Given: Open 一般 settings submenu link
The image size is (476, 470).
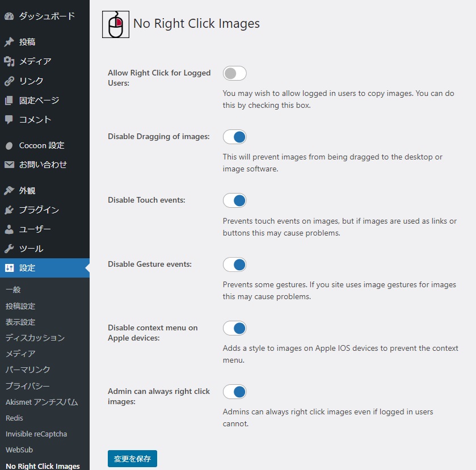Looking at the screenshot, I should [x=13, y=289].
